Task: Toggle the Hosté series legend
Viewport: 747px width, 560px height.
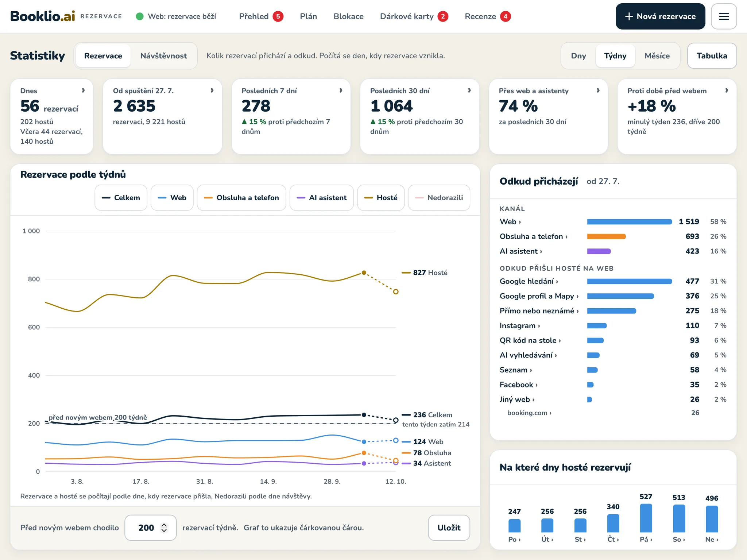Action: 381,198
